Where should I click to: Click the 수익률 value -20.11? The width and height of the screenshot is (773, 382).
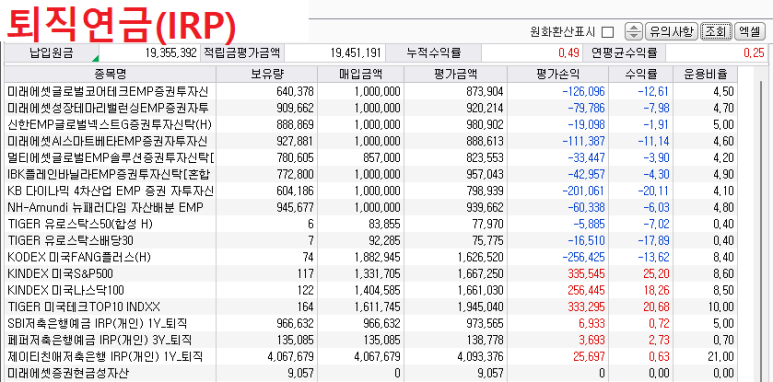(x=653, y=191)
